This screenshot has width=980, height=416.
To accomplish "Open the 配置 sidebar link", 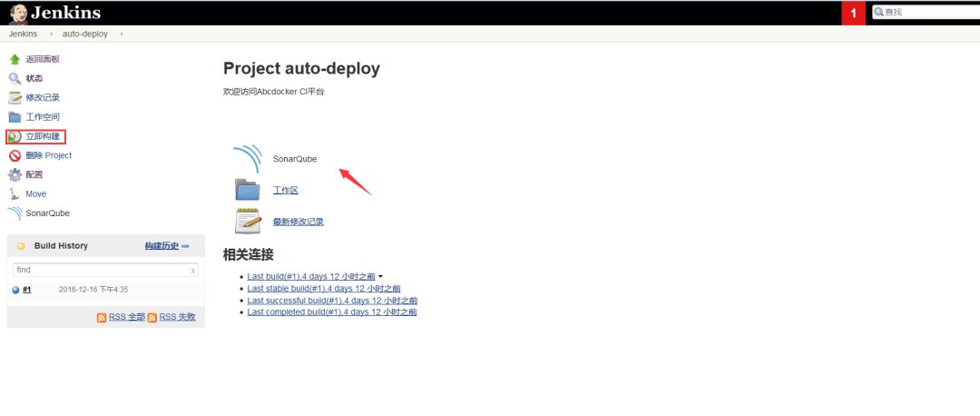I will coord(34,174).
